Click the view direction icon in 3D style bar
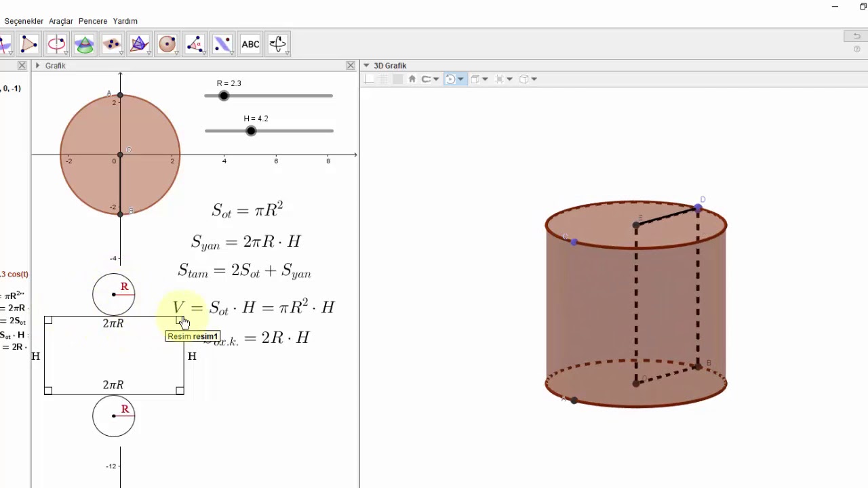Screen dimensions: 868x488 499,79
